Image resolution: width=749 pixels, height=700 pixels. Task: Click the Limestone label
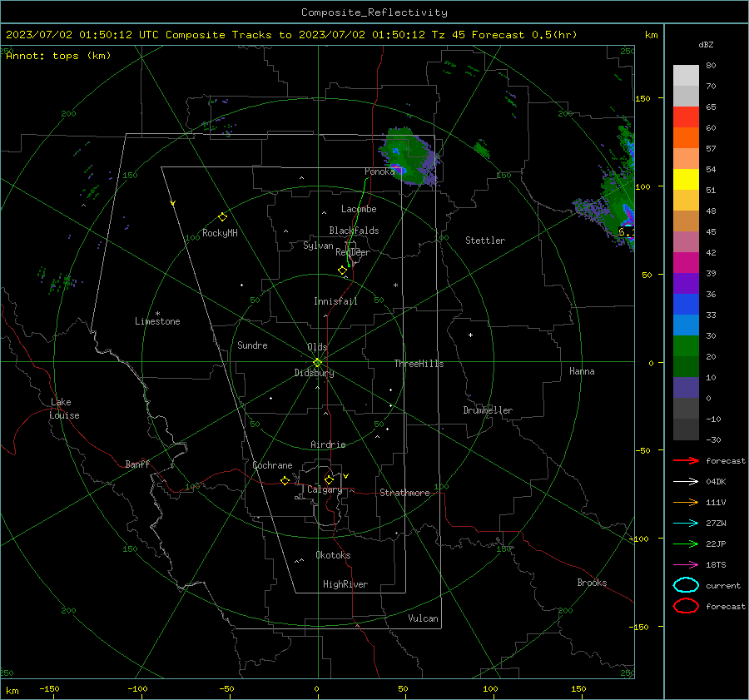pyautogui.click(x=157, y=321)
